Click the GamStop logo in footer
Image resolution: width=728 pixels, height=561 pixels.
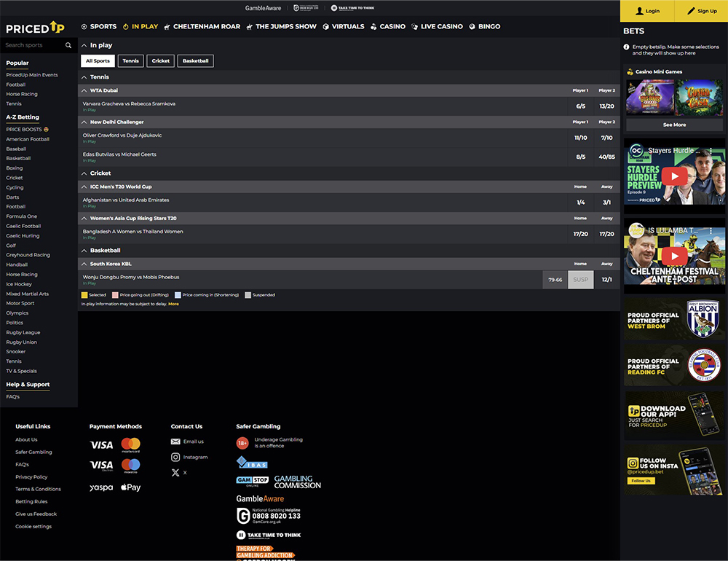(x=252, y=481)
